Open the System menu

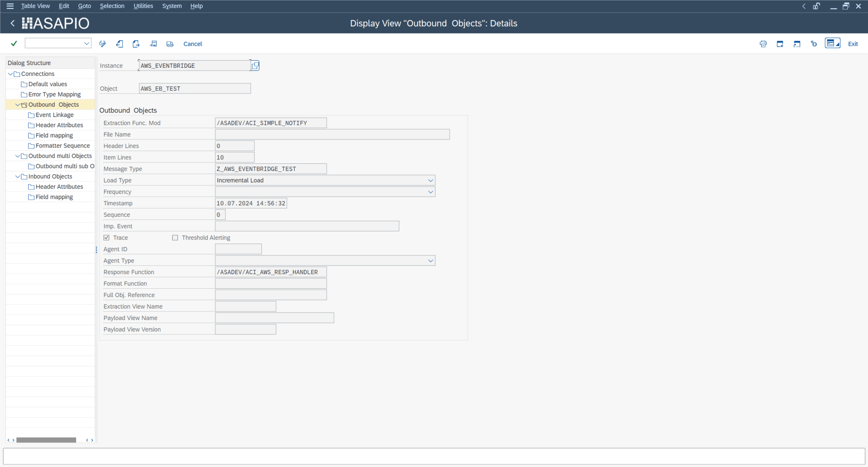tap(172, 6)
